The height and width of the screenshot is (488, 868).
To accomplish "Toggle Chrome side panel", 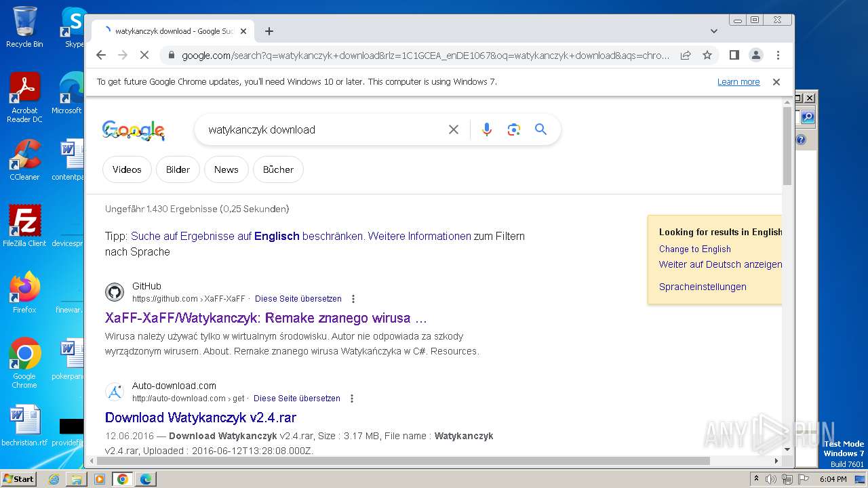I will [x=734, y=55].
